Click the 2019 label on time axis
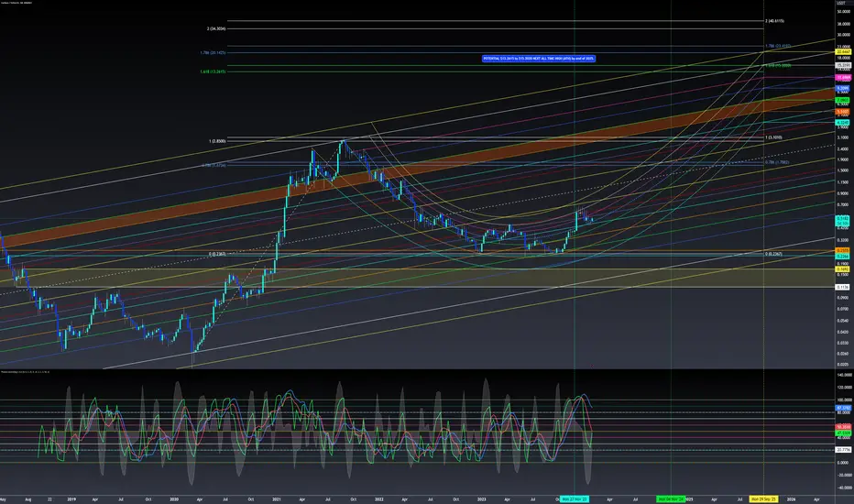 coord(71,499)
